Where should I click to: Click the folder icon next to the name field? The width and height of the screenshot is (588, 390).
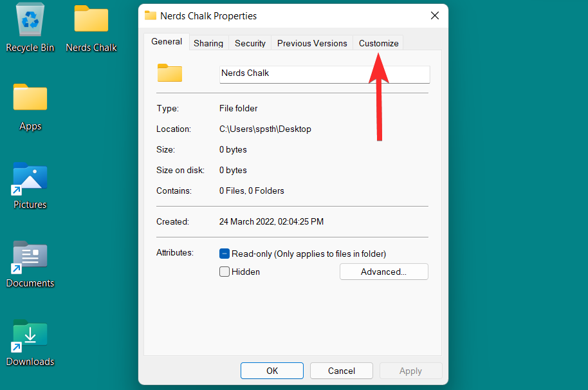[x=169, y=73]
